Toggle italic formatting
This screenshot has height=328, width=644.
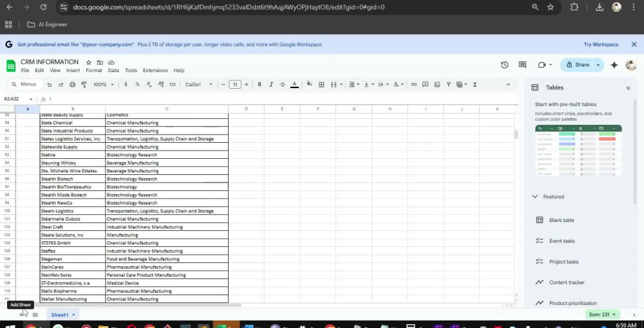(x=270, y=84)
